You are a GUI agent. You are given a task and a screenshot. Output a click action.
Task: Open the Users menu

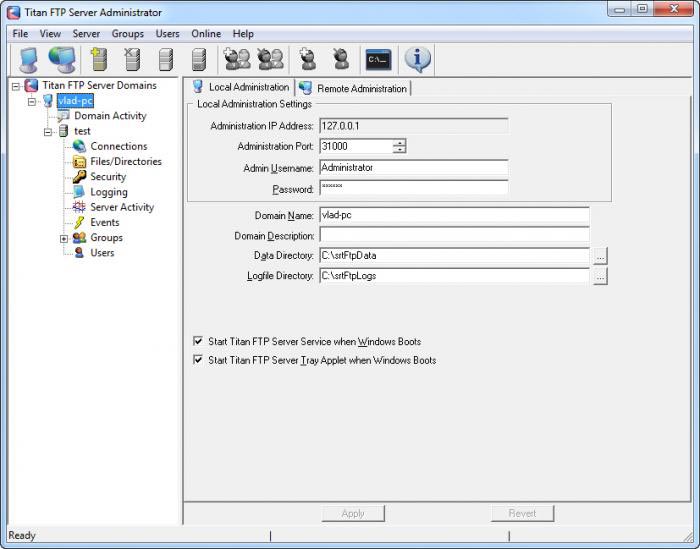point(167,34)
